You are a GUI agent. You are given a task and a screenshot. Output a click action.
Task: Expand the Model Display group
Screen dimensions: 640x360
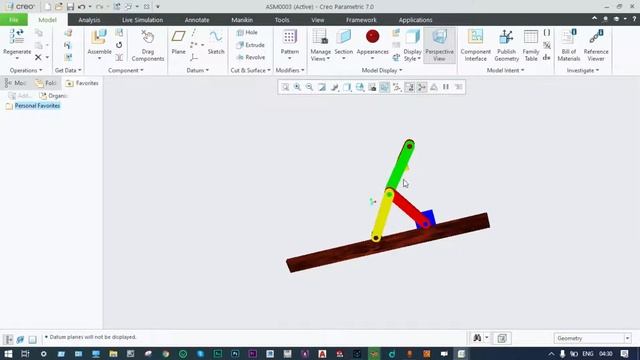382,70
